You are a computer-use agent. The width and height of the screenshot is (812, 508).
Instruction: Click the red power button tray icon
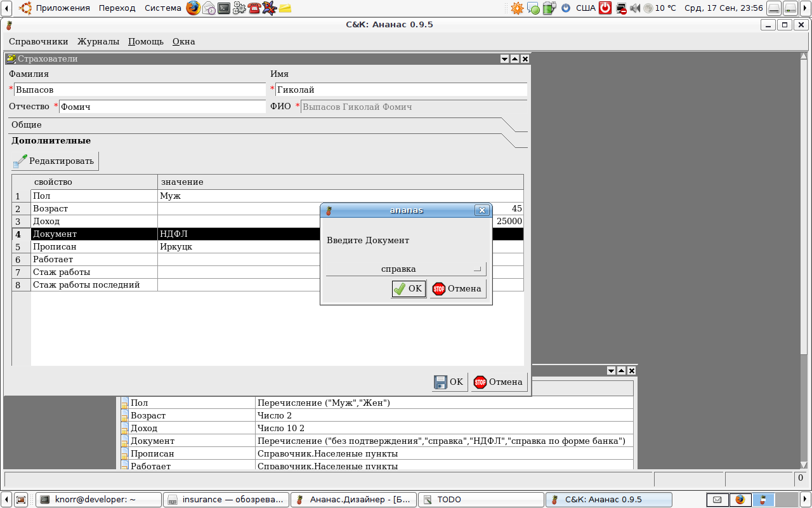point(606,8)
